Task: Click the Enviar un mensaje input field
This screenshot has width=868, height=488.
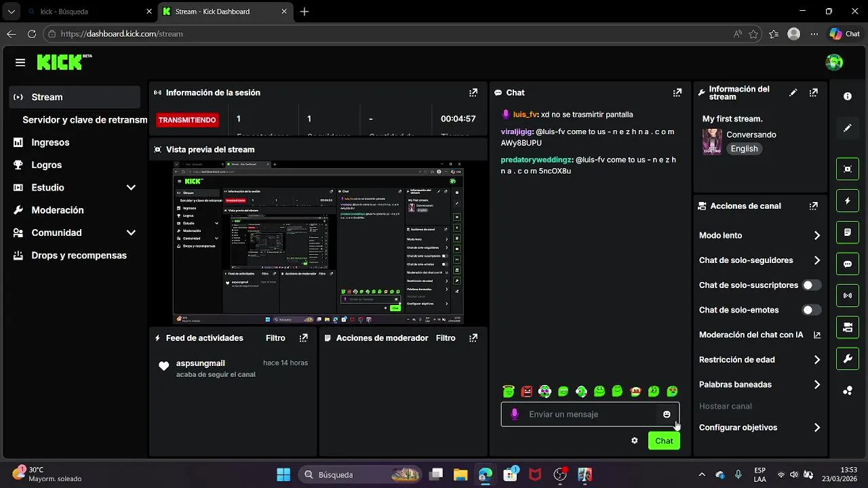Action: click(590, 414)
